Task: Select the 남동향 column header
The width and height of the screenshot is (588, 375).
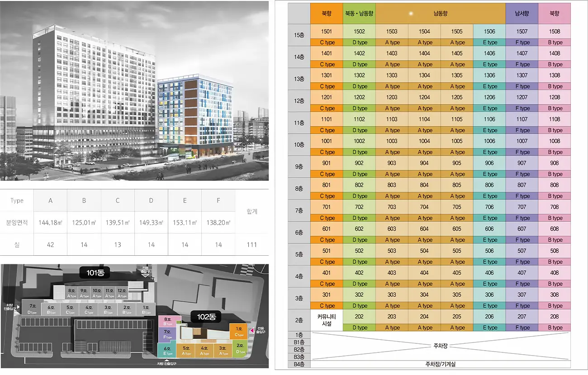Action: [441, 14]
